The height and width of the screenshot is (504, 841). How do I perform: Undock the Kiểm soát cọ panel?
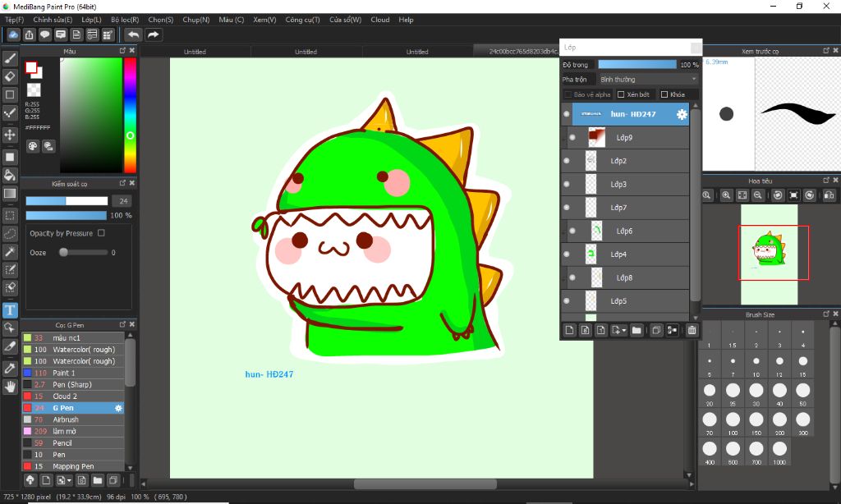[x=122, y=183]
